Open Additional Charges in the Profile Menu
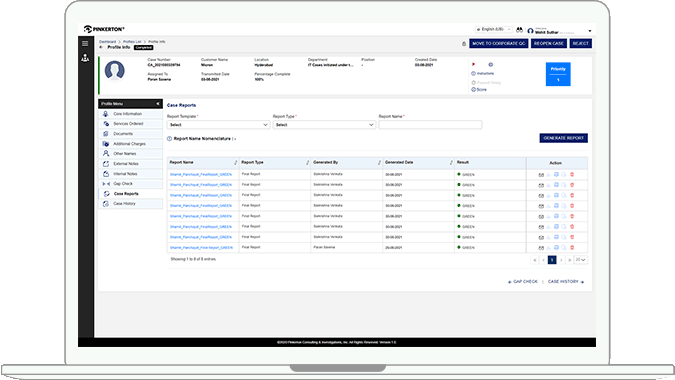 (130, 144)
